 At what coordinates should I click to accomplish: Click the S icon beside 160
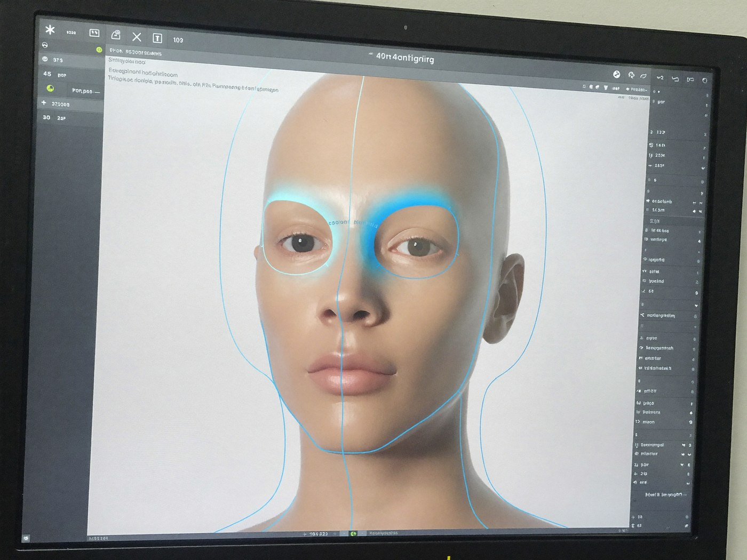click(651, 145)
